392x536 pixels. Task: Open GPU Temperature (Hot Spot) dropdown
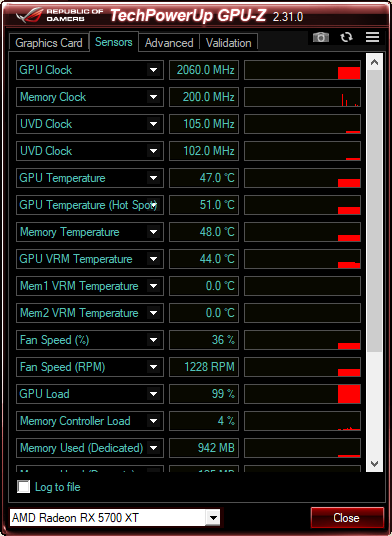click(153, 205)
